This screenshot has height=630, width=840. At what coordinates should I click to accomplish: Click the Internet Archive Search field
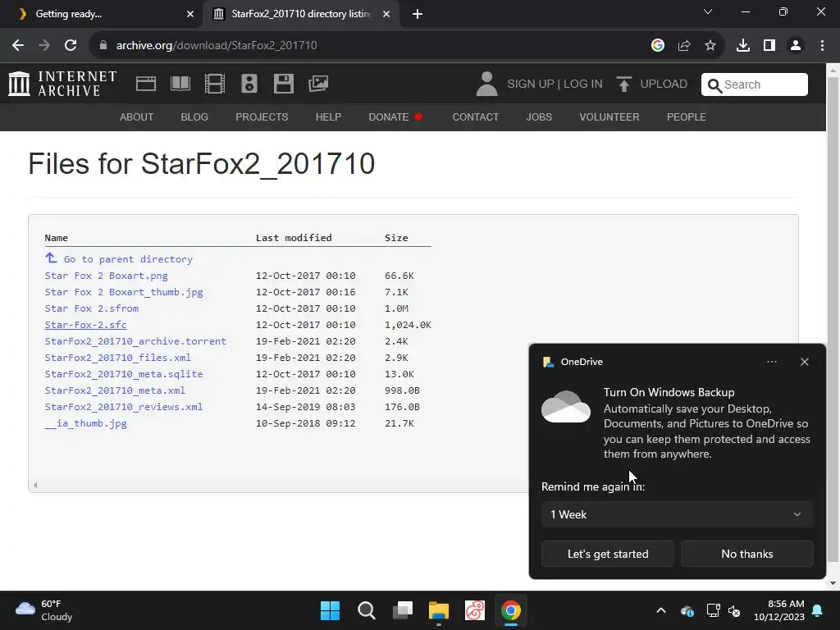(755, 84)
